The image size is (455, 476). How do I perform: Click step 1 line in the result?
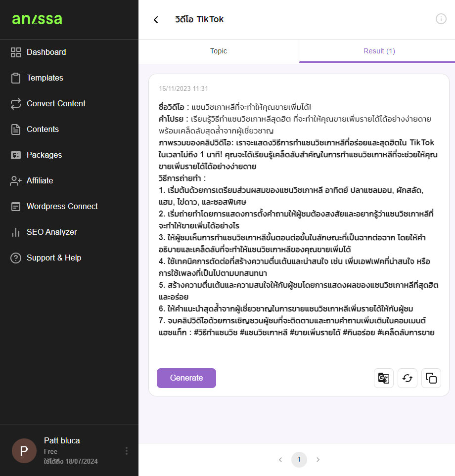pyautogui.click(x=291, y=196)
